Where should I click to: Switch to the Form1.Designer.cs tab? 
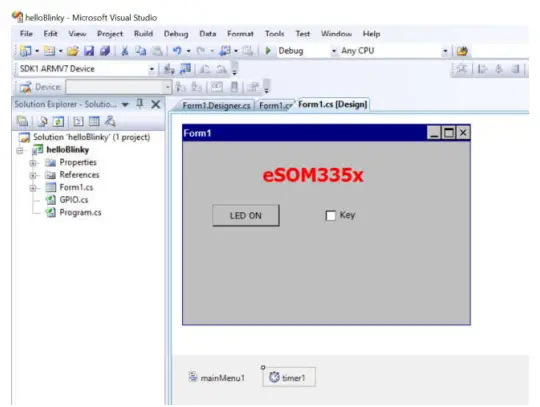[x=216, y=106]
